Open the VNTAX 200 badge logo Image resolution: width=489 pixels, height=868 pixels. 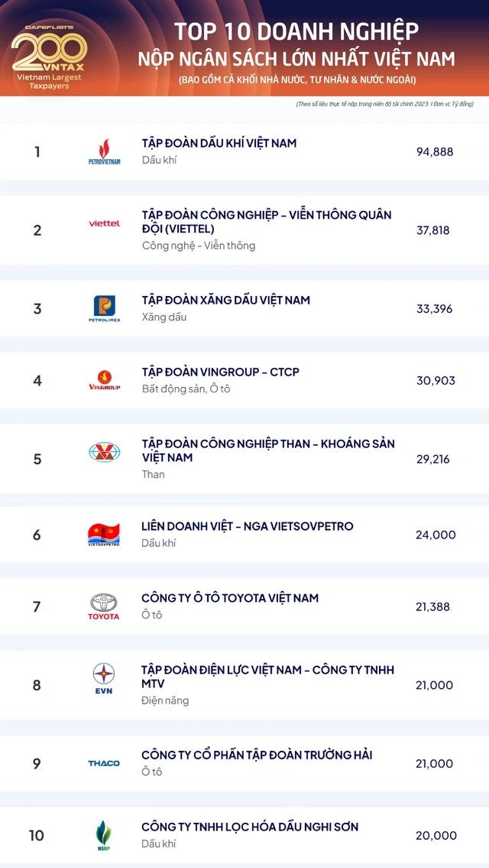[49, 55]
